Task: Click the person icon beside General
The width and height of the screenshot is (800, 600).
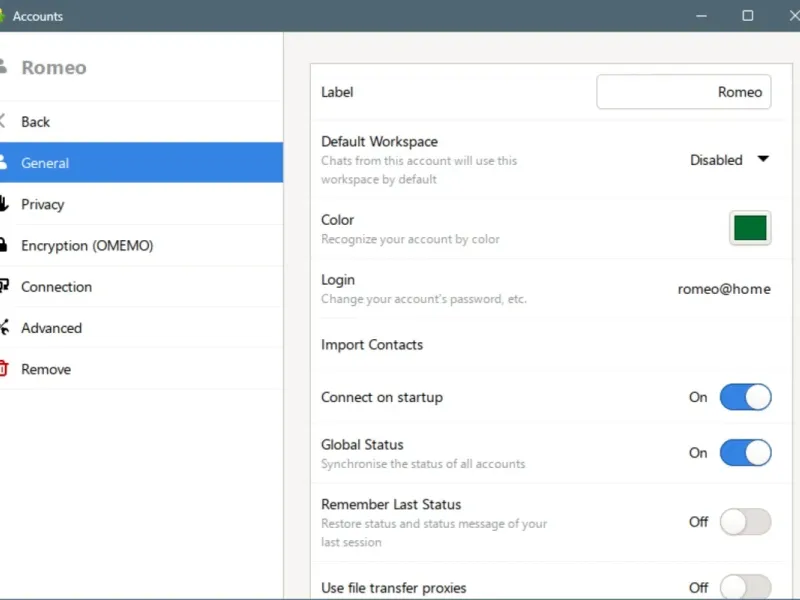Action: [3, 163]
